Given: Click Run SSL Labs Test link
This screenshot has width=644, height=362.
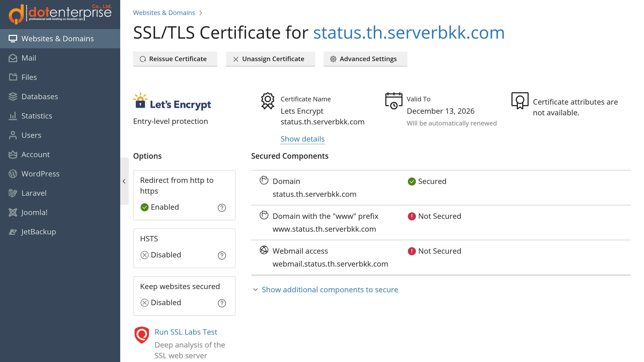Looking at the screenshot, I should click(x=186, y=332).
